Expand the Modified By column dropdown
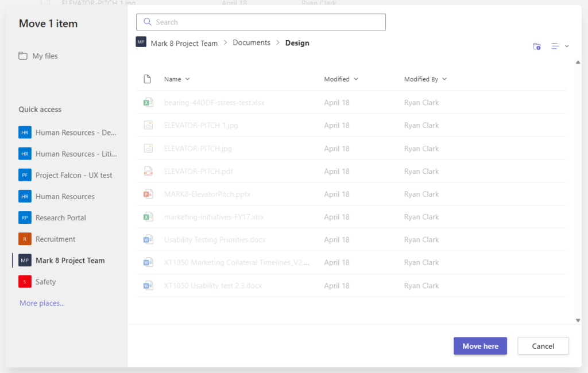This screenshot has height=373, width=588. point(444,79)
